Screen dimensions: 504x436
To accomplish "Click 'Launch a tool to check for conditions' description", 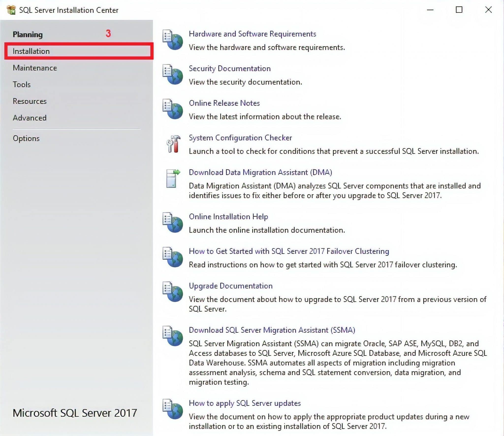I will (334, 151).
